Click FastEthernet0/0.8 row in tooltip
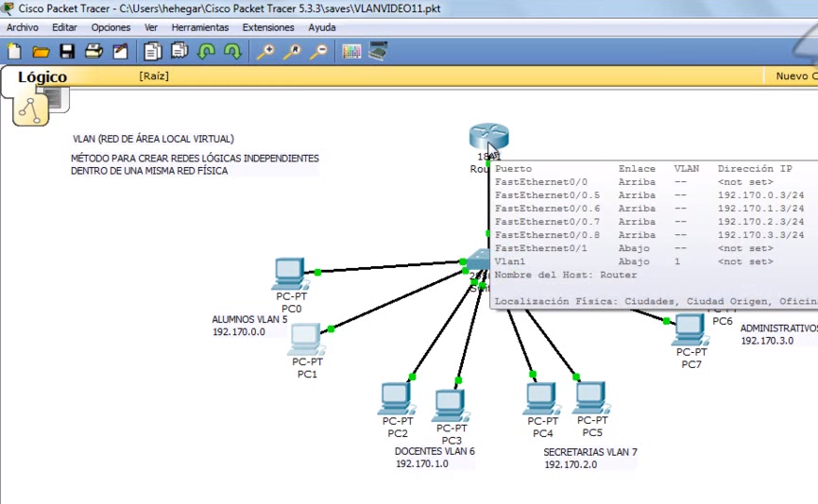Screen dimensions: 818x504 [x=650, y=235]
